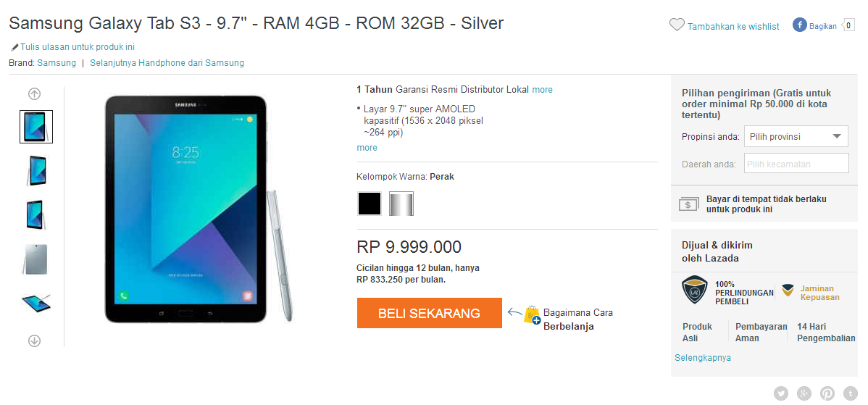Share product via Facebook icon
The height and width of the screenshot is (405, 868).
coord(799,25)
